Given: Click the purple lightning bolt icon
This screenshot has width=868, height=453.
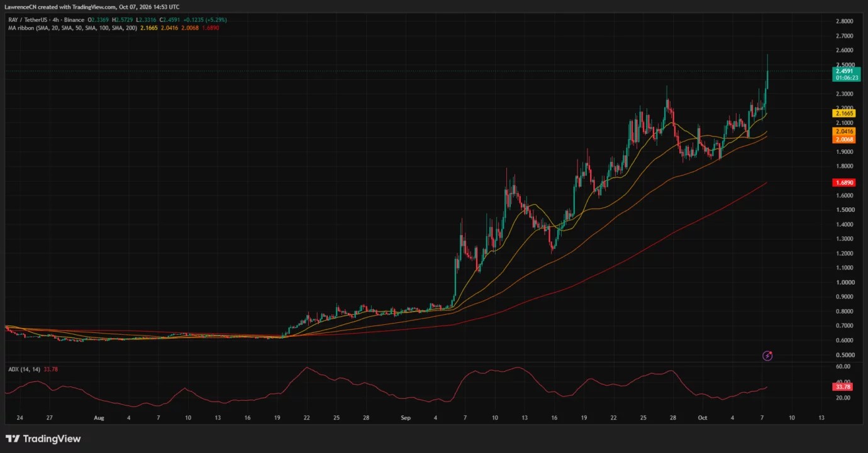Looking at the screenshot, I should coord(767,356).
